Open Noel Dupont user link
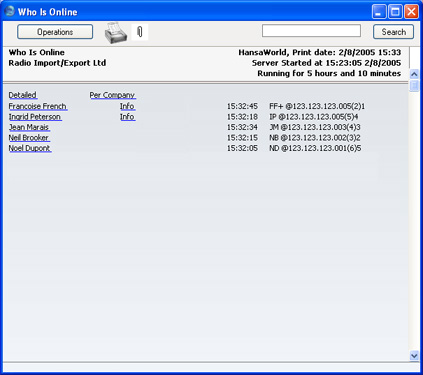This screenshot has height=375, width=423. point(30,148)
